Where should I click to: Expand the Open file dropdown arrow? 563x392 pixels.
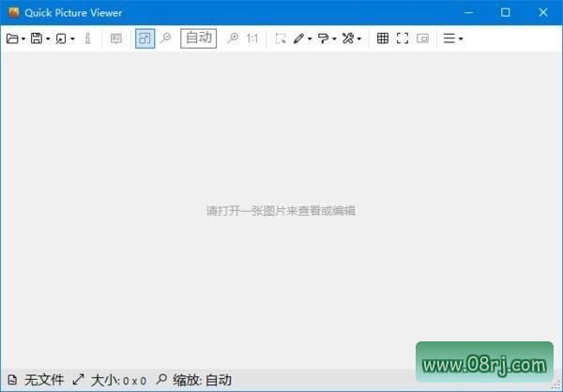[x=23, y=38]
